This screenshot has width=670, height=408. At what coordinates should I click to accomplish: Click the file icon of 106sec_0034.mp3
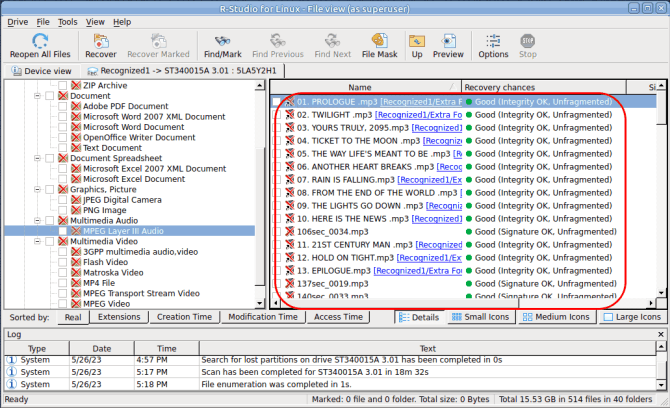coord(290,232)
